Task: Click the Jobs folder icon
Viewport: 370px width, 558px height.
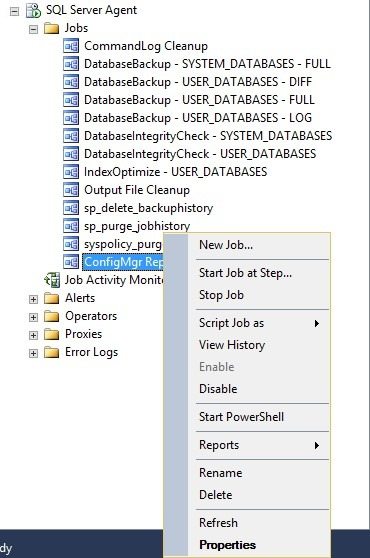Action: pyautogui.click(x=52, y=28)
